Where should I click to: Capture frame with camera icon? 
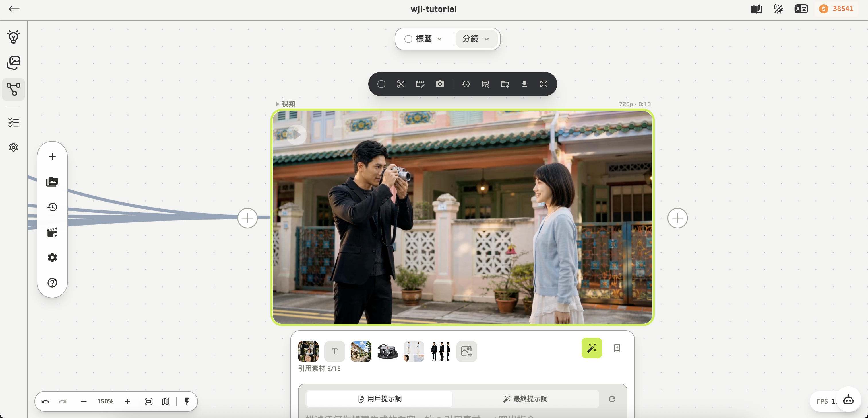coord(440,84)
